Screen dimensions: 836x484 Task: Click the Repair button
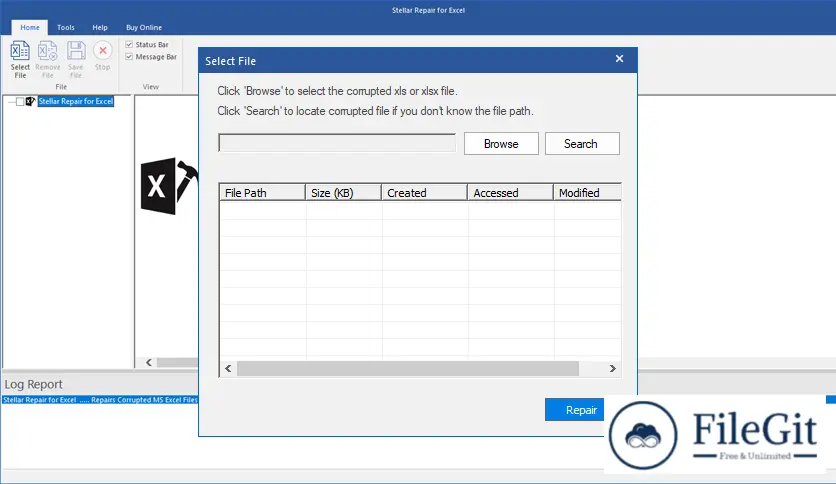click(x=575, y=410)
